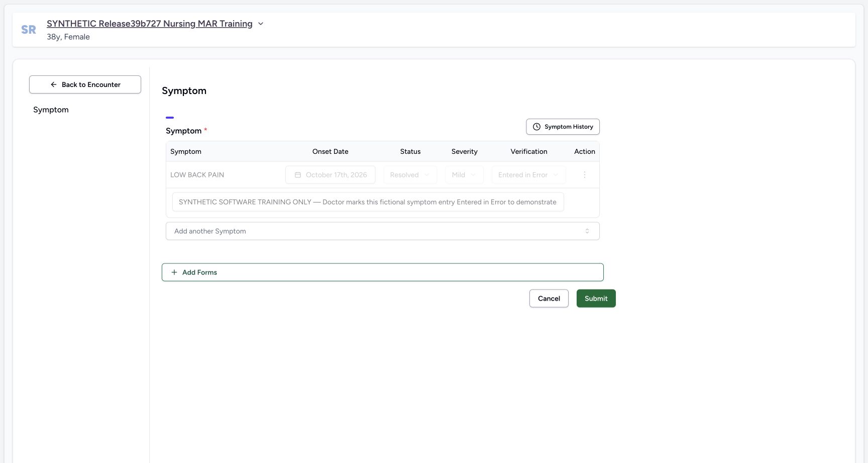
Task: Open the Mild severity dropdown
Action: tap(464, 175)
